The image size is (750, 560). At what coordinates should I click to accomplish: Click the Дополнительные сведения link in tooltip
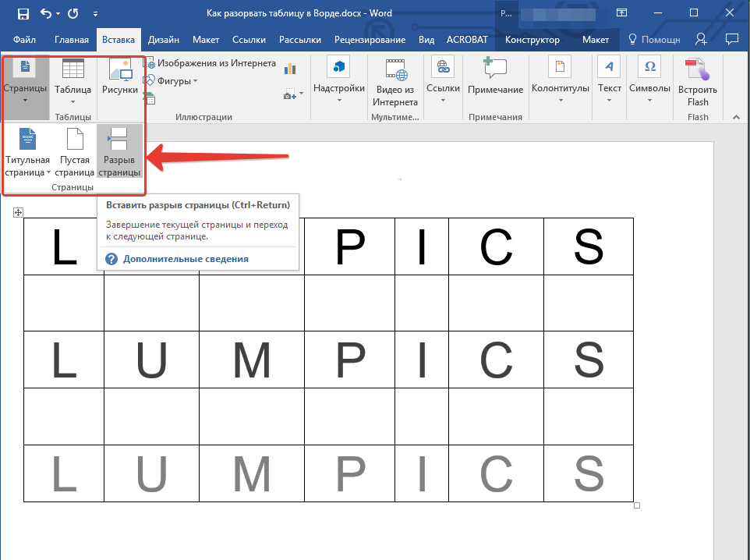pos(186,259)
